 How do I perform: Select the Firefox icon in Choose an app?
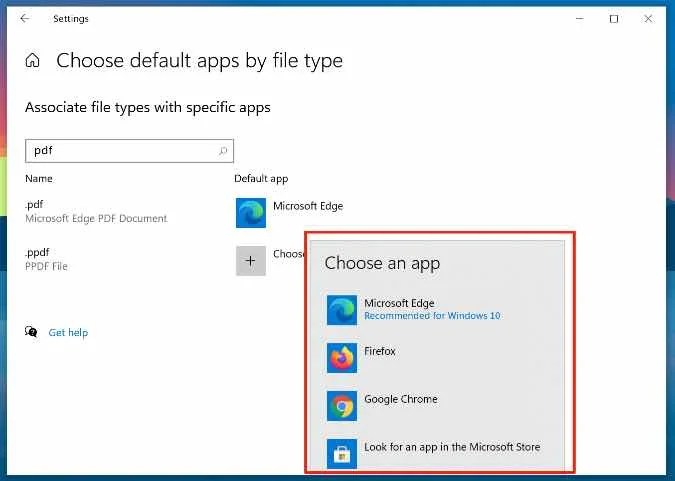pos(342,358)
